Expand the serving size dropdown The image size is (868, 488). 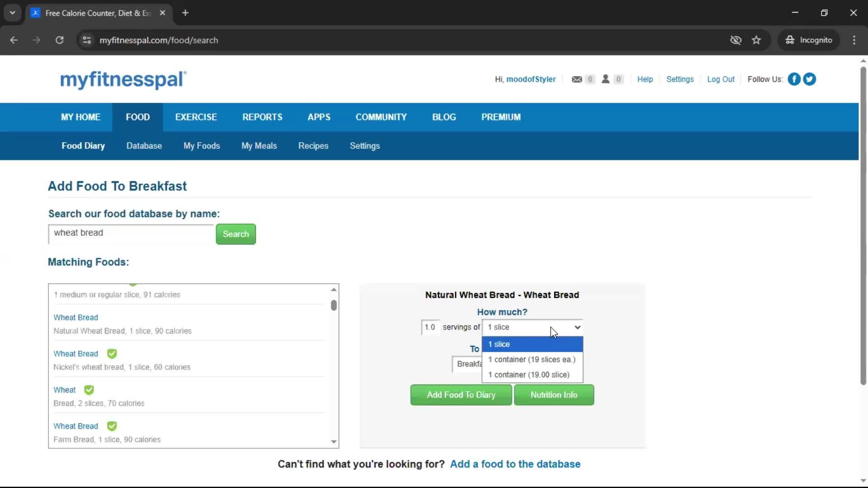[533, 327]
